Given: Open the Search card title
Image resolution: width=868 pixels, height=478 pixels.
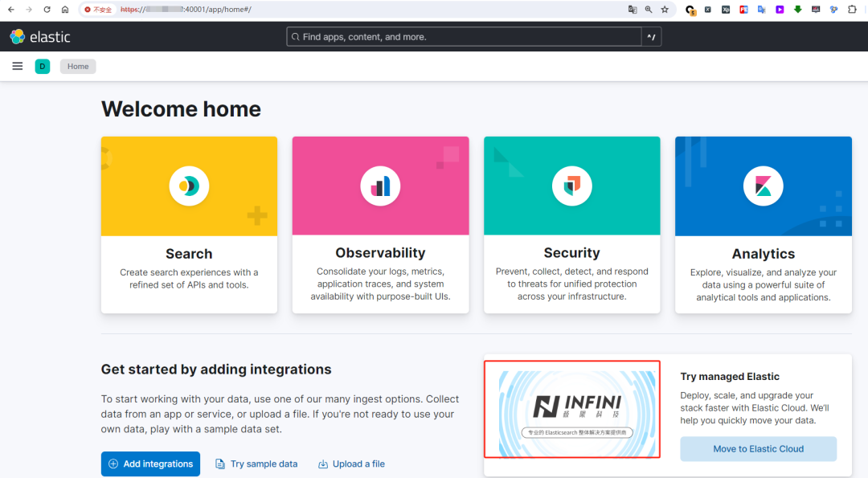Looking at the screenshot, I should pyautogui.click(x=189, y=253).
